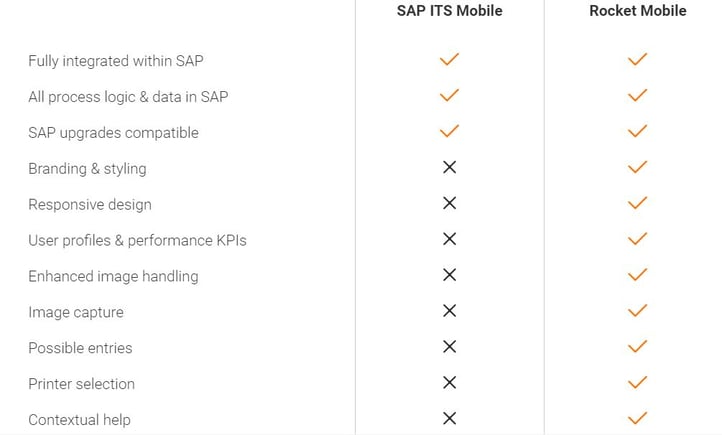Click SAP ITS Mobile checkmark for All process logic

449,95
